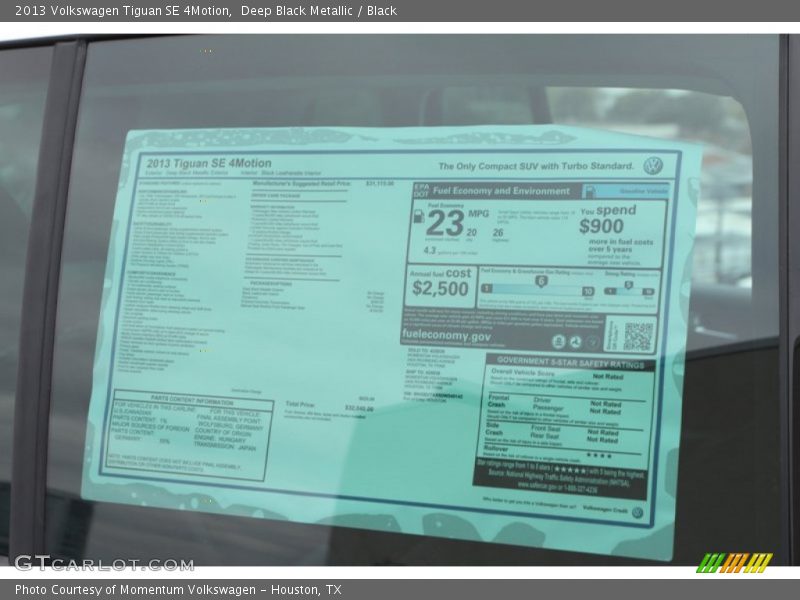Click the 'Parts Content Information' box heading
Viewport: 800px width, 600px height.
point(192,399)
